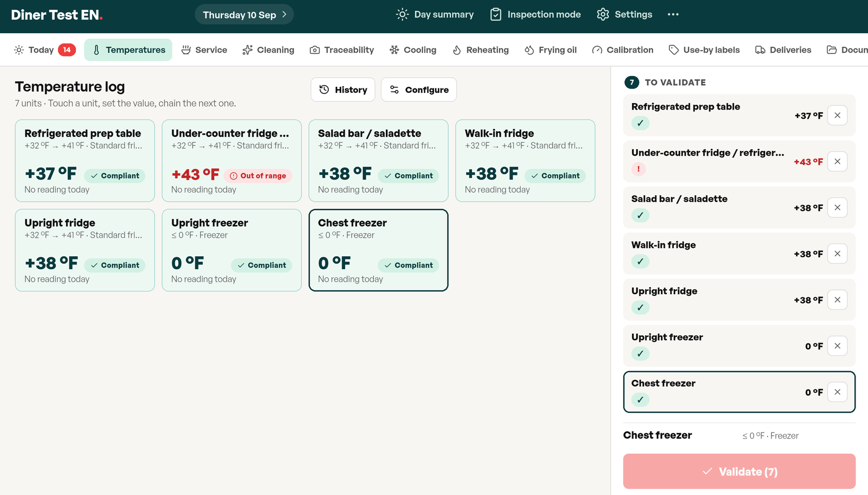The width and height of the screenshot is (868, 495).
Task: Go to the Frying oil tab
Action: pyautogui.click(x=550, y=50)
